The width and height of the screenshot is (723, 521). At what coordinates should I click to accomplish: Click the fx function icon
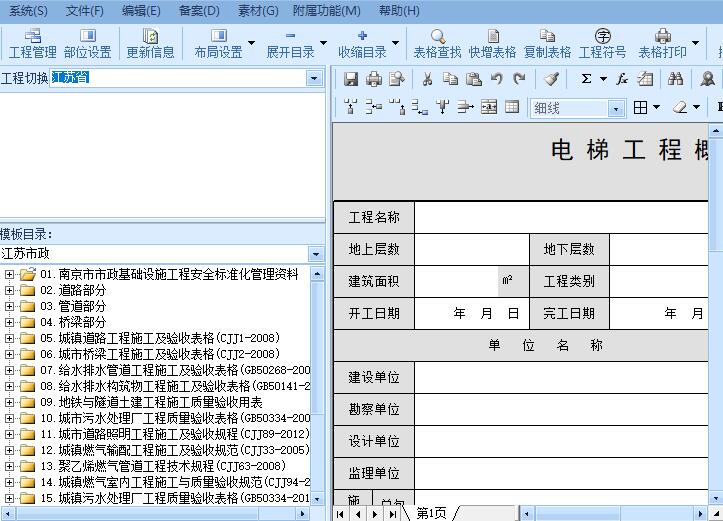pyautogui.click(x=621, y=79)
